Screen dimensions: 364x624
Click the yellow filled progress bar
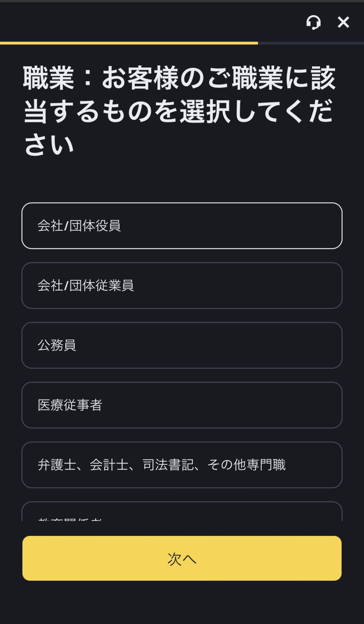tap(129, 43)
